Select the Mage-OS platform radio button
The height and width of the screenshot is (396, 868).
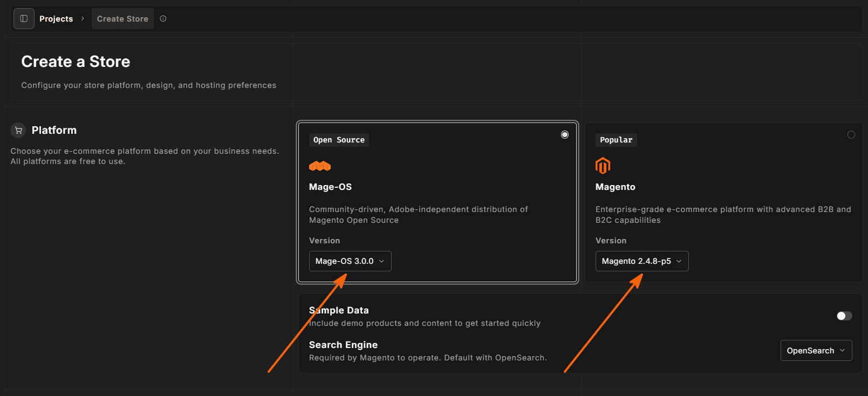coord(564,134)
